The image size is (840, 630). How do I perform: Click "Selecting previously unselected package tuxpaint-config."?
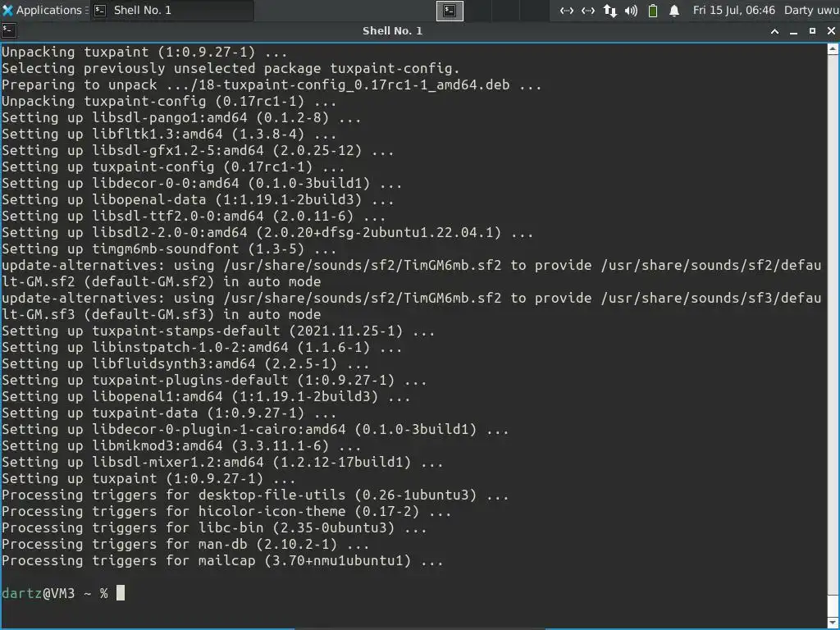tap(231, 69)
